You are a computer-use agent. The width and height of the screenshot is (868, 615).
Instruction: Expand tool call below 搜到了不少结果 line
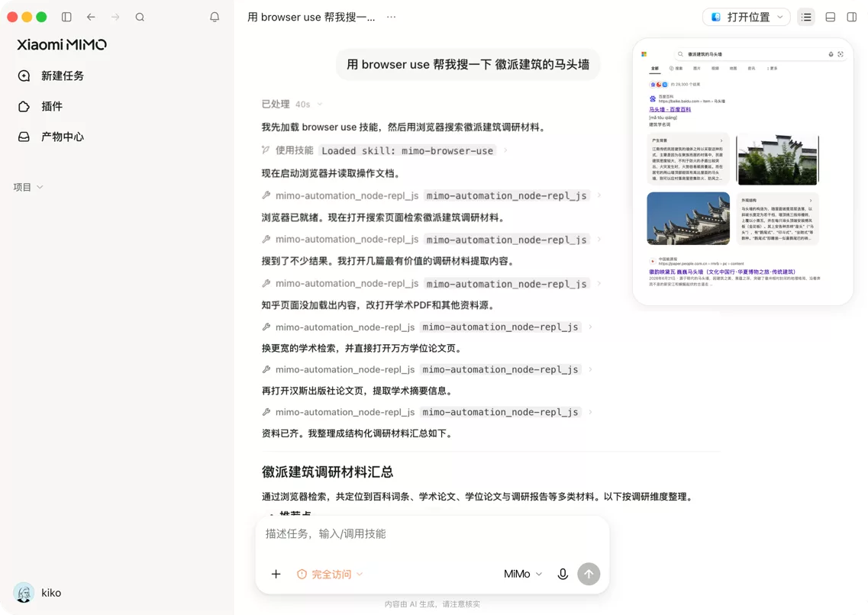tap(431, 284)
